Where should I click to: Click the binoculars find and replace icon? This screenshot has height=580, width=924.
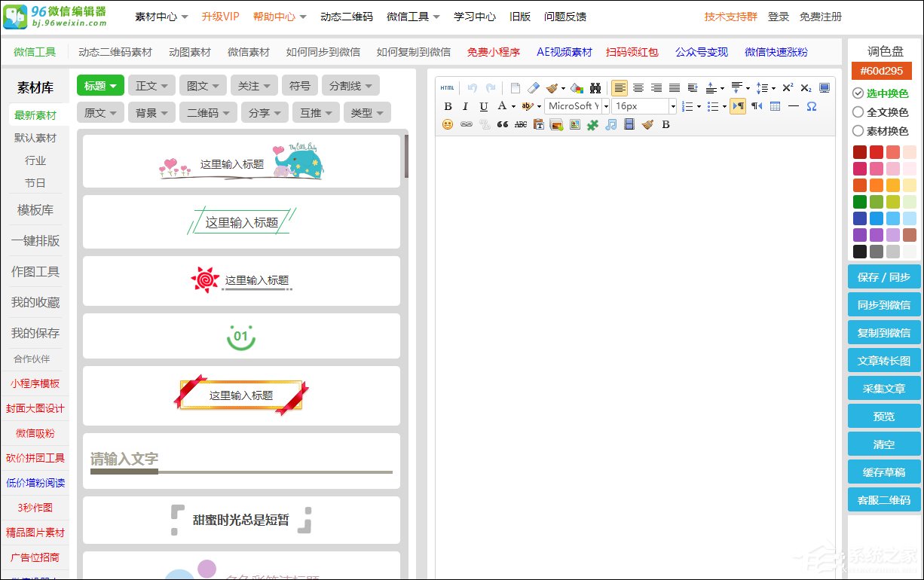point(595,88)
